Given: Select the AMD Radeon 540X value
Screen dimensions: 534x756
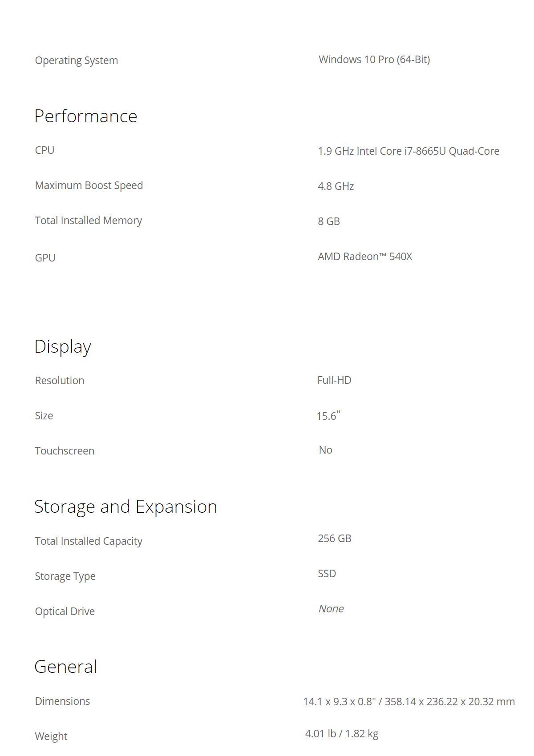Looking at the screenshot, I should pos(365,257).
